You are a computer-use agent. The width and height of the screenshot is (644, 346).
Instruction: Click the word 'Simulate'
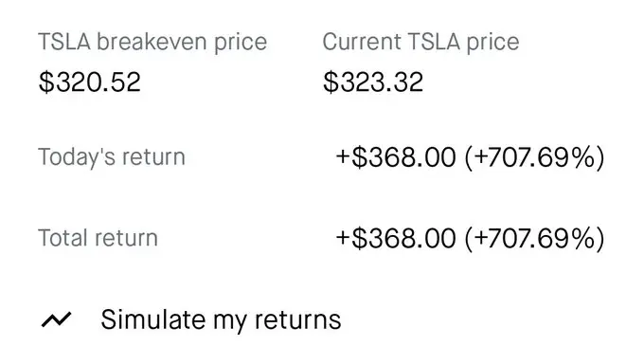point(153,319)
